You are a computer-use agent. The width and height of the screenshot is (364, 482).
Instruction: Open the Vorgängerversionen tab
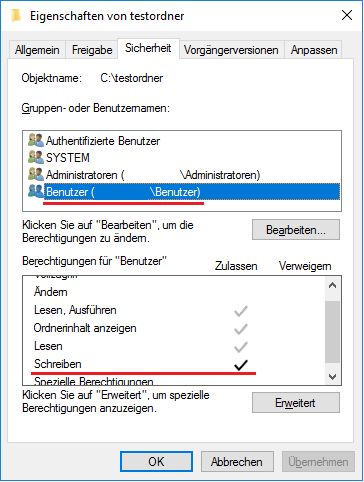pos(231,50)
